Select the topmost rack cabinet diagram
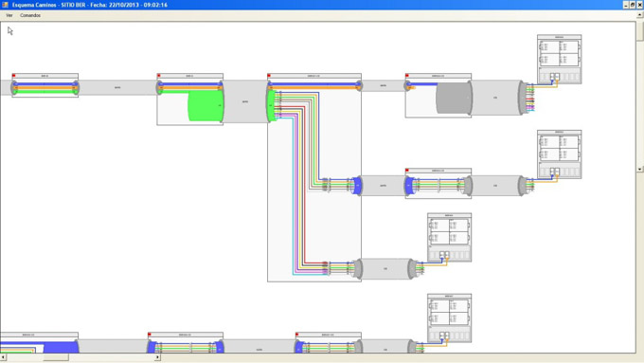The height and width of the screenshot is (363, 644). [559, 59]
